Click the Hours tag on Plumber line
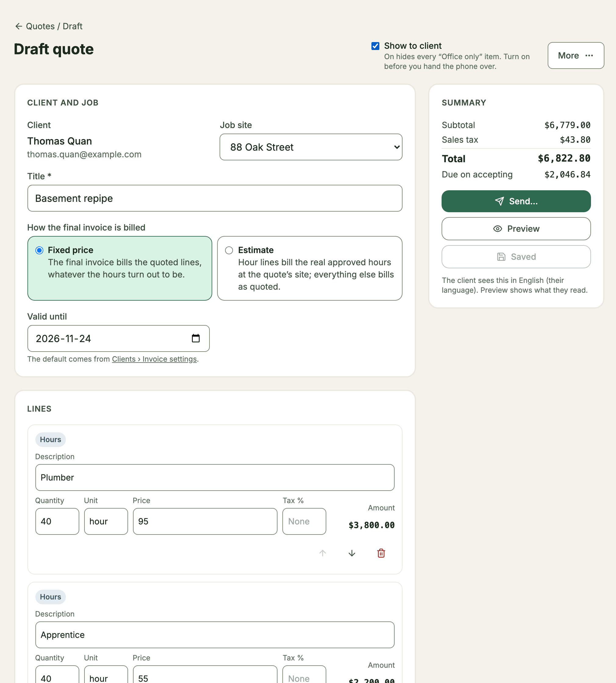Image resolution: width=616 pixels, height=683 pixels. pos(50,439)
